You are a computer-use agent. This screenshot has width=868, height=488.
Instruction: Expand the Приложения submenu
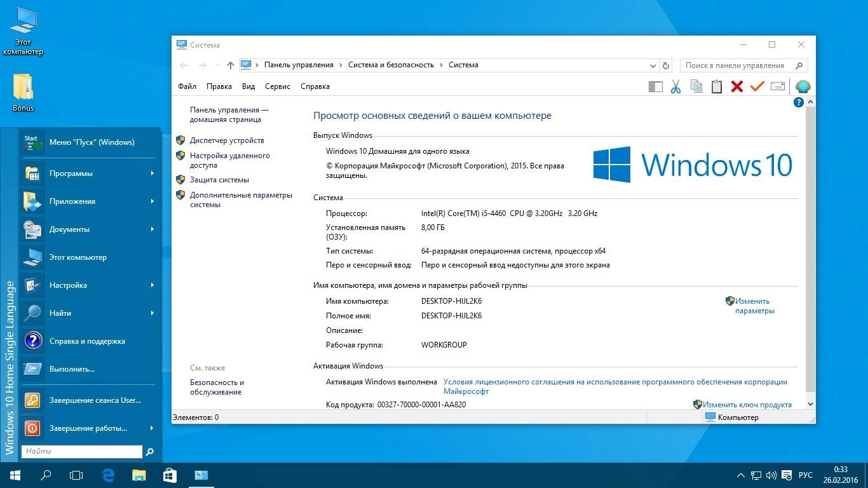(153, 201)
